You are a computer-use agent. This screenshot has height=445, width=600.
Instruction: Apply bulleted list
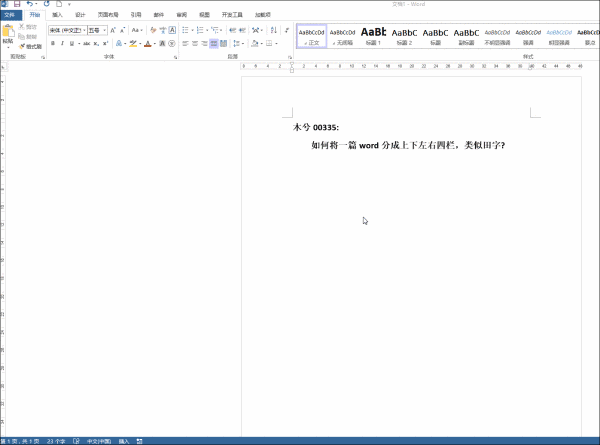point(185,30)
